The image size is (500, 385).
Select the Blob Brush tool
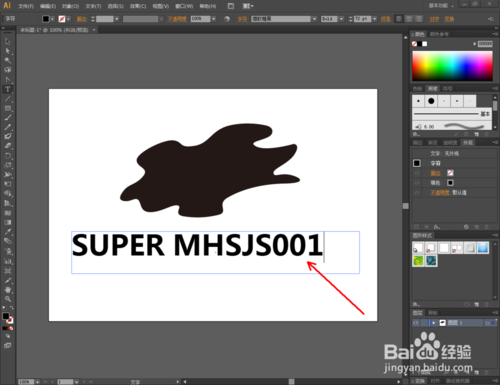pyautogui.click(x=8, y=136)
